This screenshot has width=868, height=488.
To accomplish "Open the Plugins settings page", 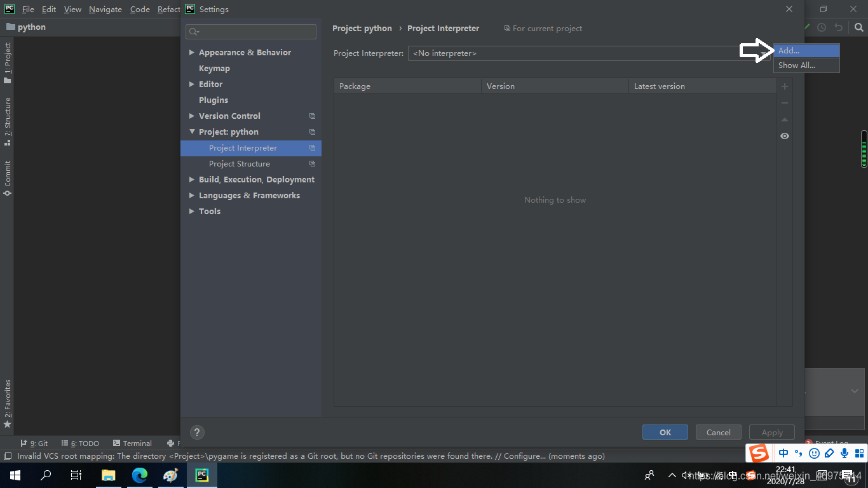I will point(214,100).
